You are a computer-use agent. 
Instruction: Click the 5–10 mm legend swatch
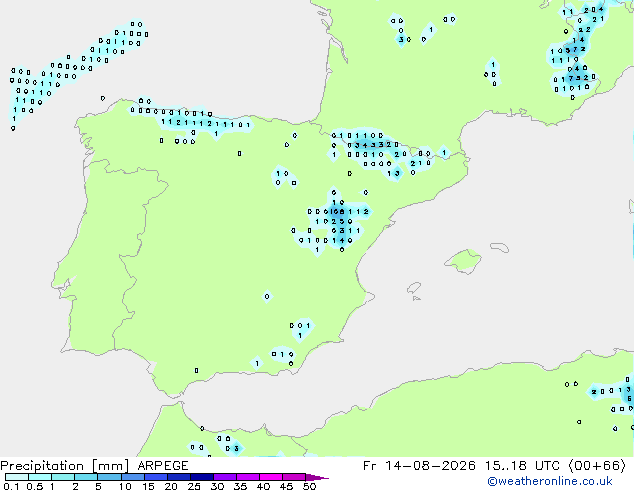(109, 477)
